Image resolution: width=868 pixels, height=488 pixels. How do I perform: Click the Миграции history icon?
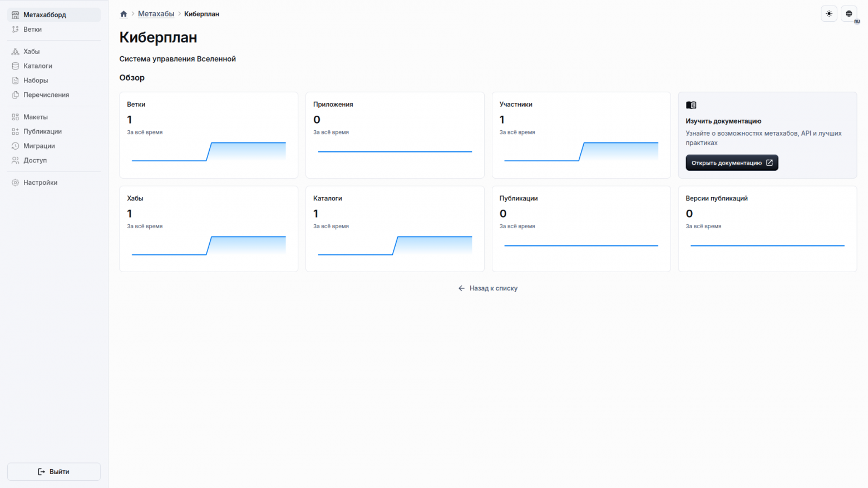click(x=16, y=146)
